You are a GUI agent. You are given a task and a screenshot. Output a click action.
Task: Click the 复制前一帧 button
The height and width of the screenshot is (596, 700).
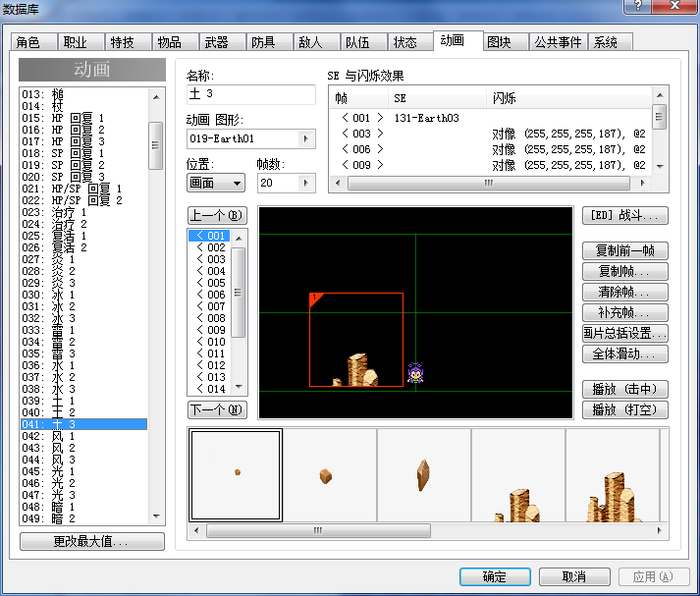point(625,251)
